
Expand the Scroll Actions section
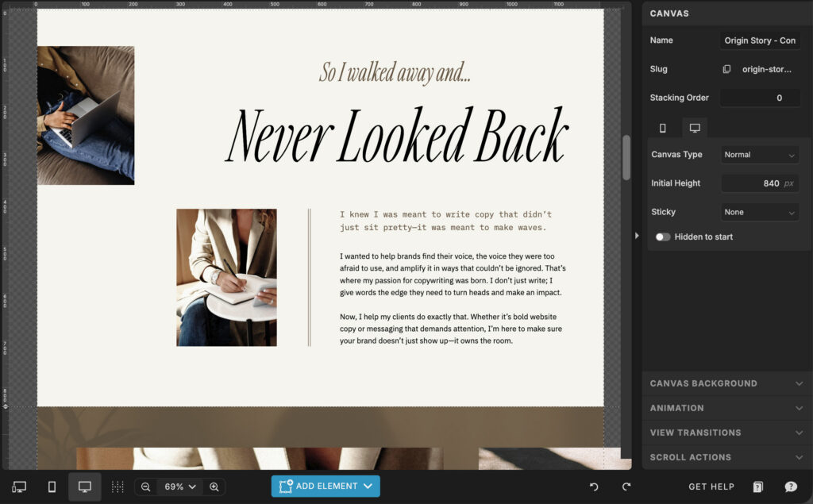tap(725, 457)
